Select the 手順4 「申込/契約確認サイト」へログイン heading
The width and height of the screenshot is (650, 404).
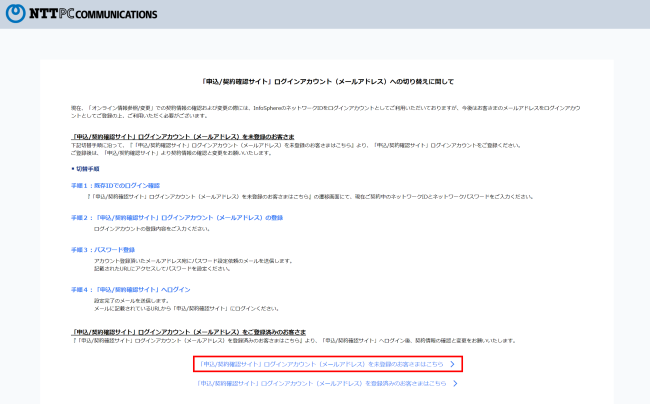(131, 290)
